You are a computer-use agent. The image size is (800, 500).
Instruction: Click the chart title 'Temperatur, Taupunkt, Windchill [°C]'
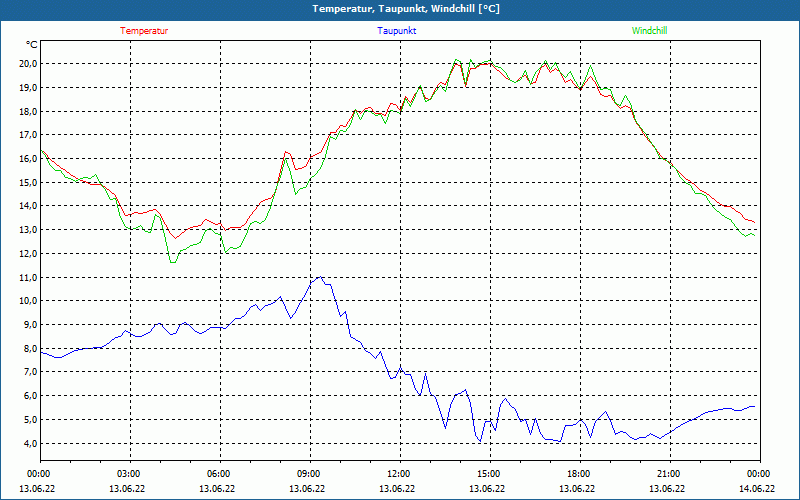406,9
